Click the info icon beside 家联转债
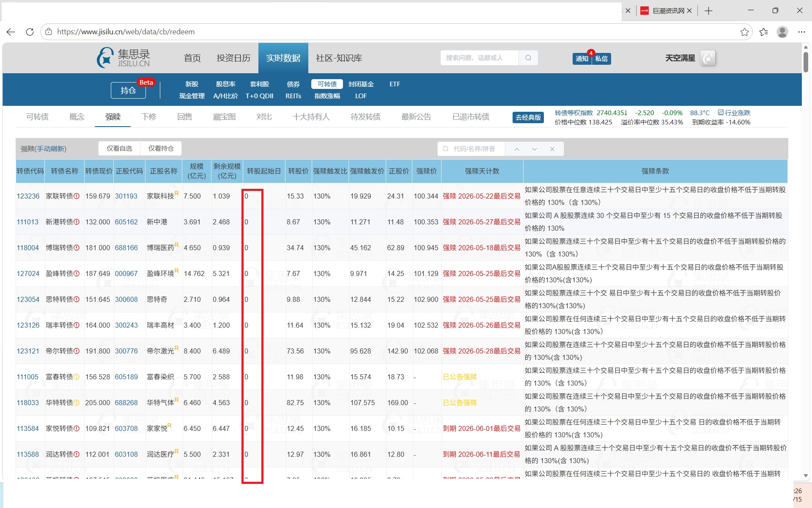The height and width of the screenshot is (508, 812). coord(77,196)
